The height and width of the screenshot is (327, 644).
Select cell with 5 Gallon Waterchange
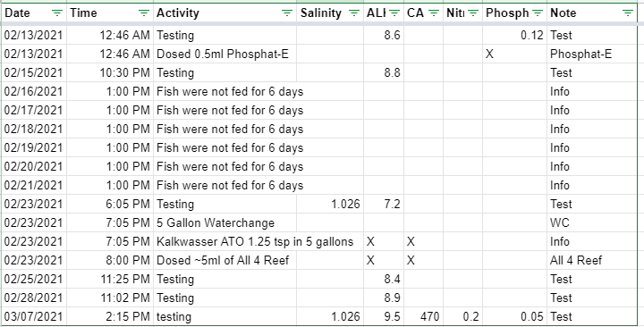pos(225,222)
